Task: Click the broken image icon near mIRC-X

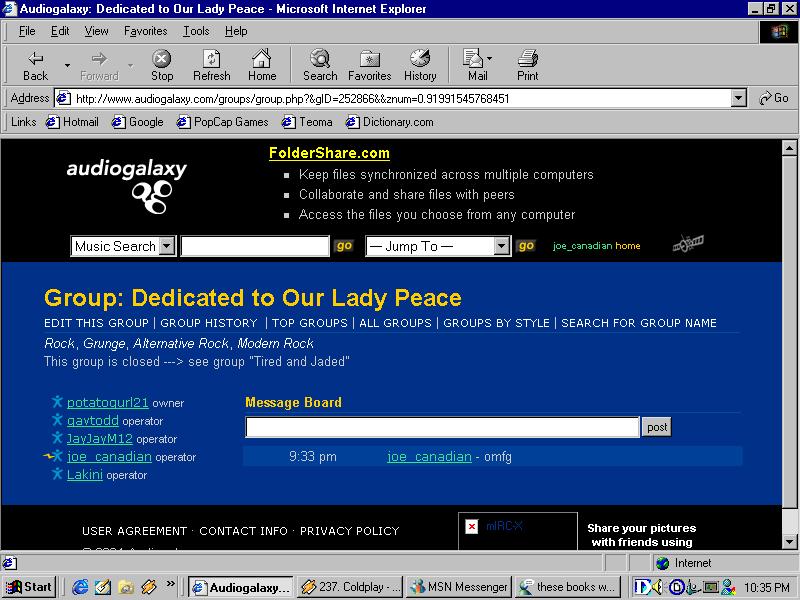Action: pos(472,526)
